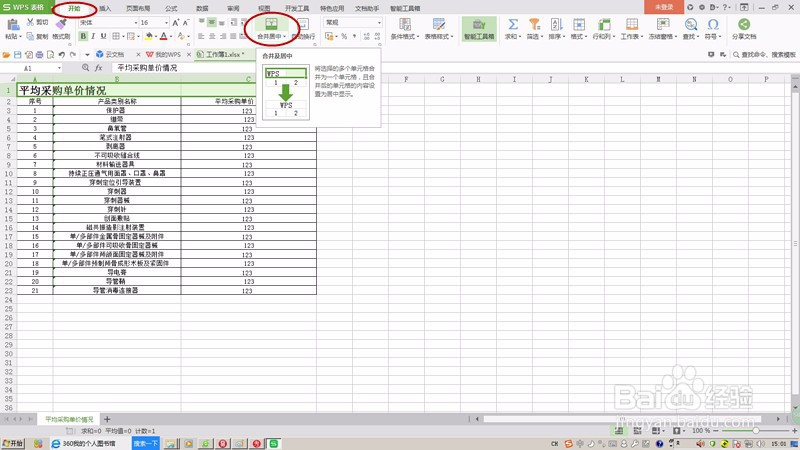The image size is (800, 450).
Task: Click the Format (格式) cell icon
Action: 579,24
